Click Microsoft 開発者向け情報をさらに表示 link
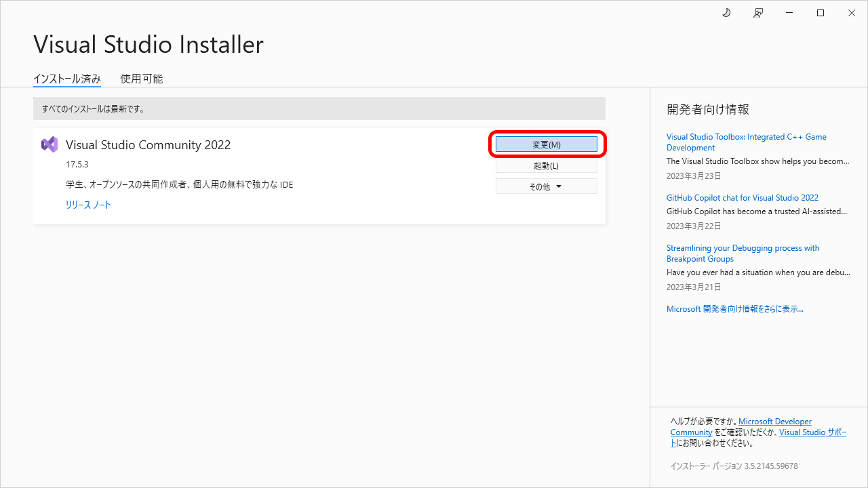This screenshot has height=488, width=868. 734,309
